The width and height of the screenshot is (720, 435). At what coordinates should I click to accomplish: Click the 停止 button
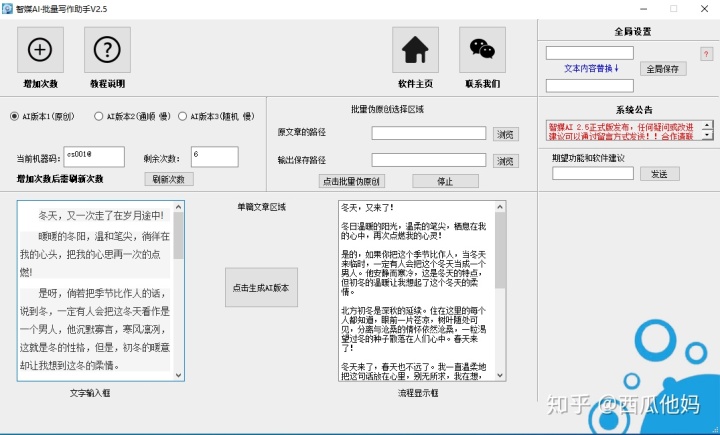click(445, 181)
